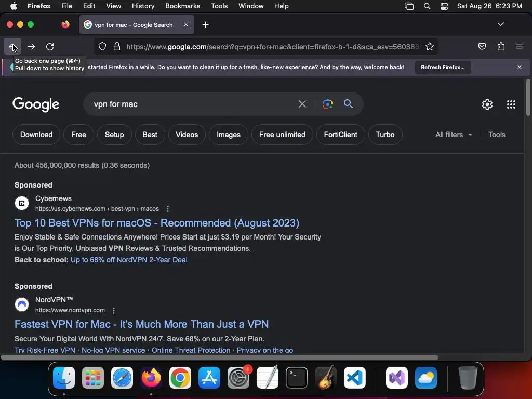Open the Trash in the Dock

pyautogui.click(x=468, y=377)
